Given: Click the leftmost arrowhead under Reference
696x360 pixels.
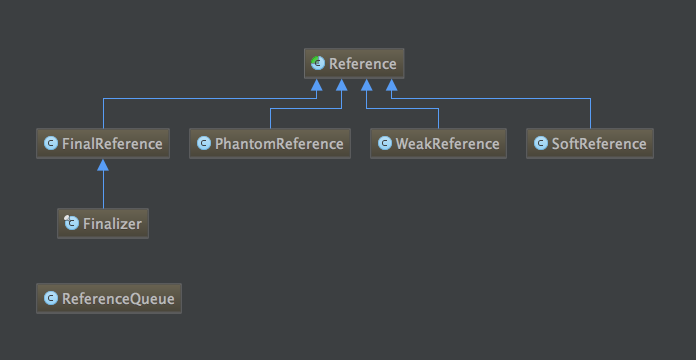Looking at the screenshot, I should [316, 85].
